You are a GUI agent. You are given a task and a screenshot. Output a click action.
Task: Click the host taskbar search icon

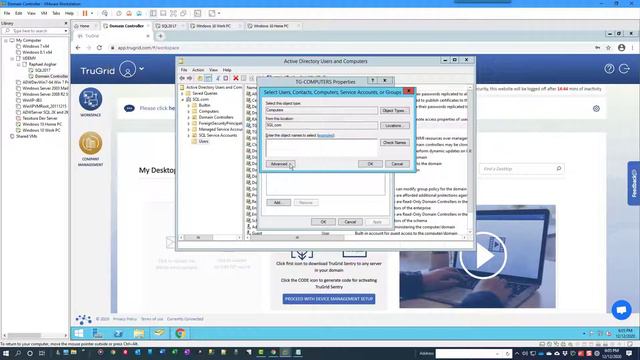18,353
